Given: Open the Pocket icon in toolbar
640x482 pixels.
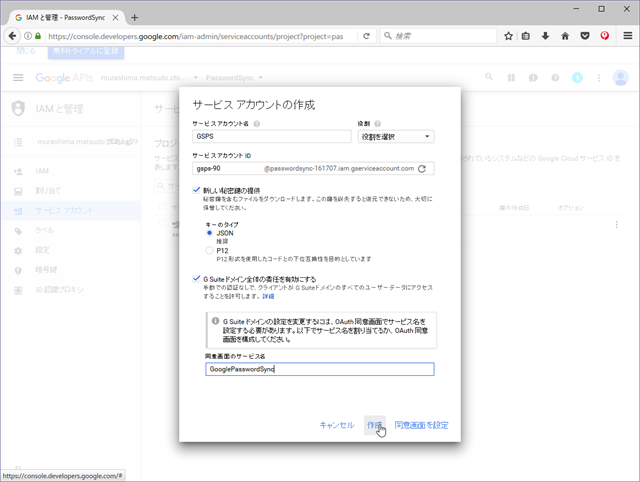Looking at the screenshot, I should click(585, 36).
